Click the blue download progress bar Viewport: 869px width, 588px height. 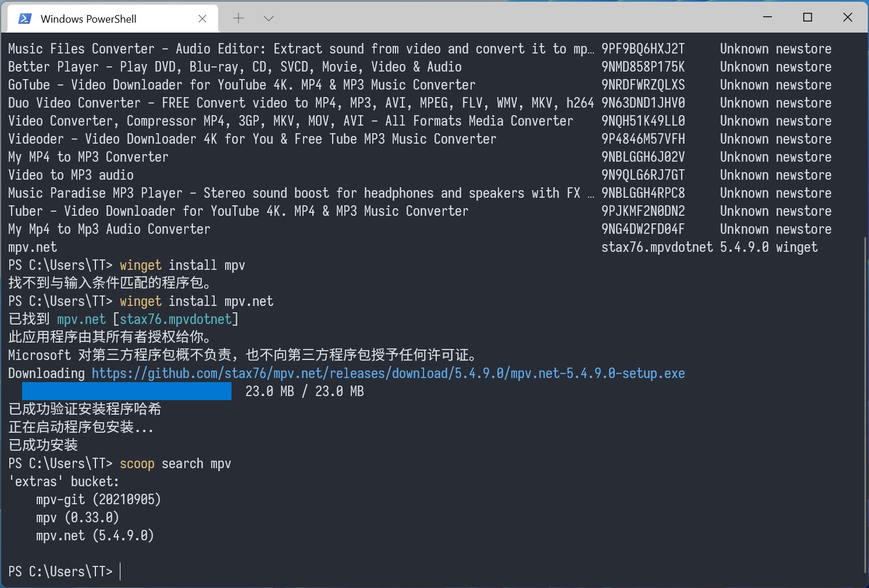pyautogui.click(x=127, y=391)
